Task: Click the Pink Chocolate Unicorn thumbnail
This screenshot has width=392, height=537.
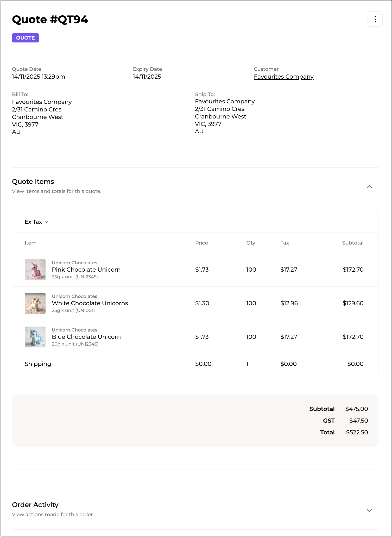Action: (x=35, y=270)
